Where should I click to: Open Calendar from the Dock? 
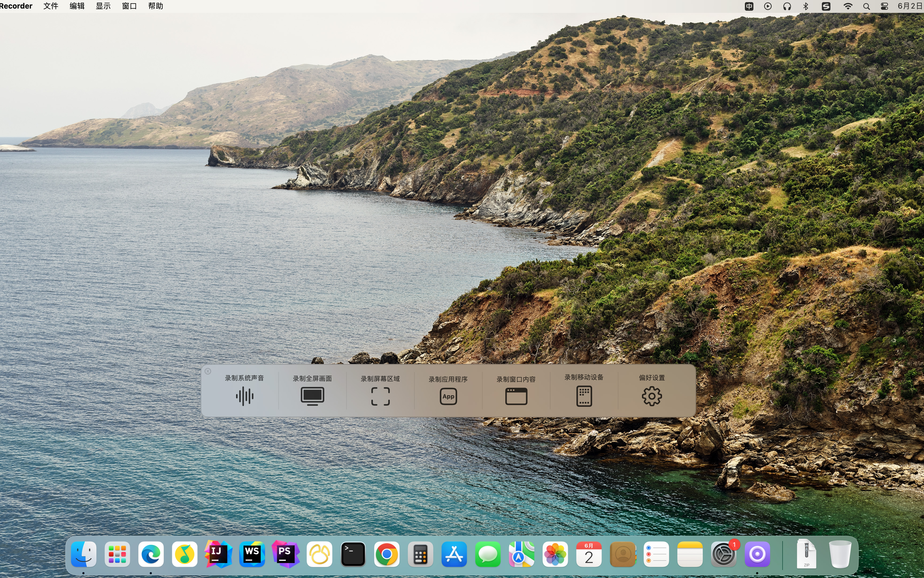589,554
